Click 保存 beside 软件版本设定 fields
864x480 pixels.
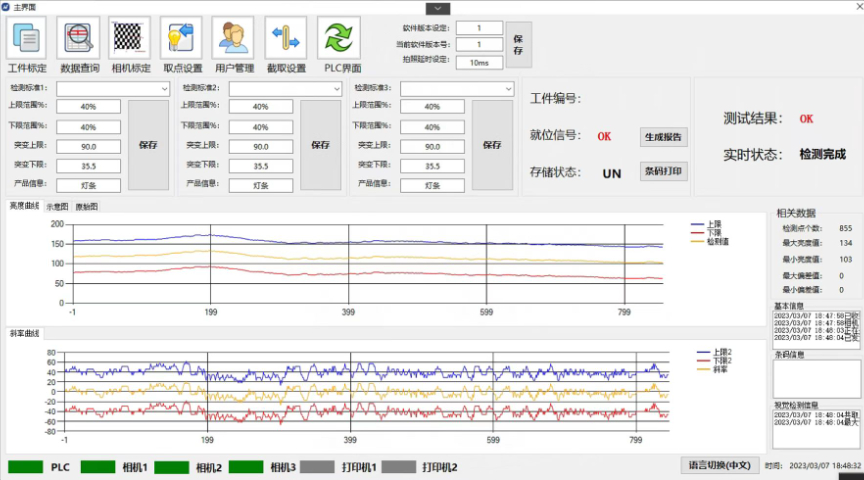coord(518,44)
